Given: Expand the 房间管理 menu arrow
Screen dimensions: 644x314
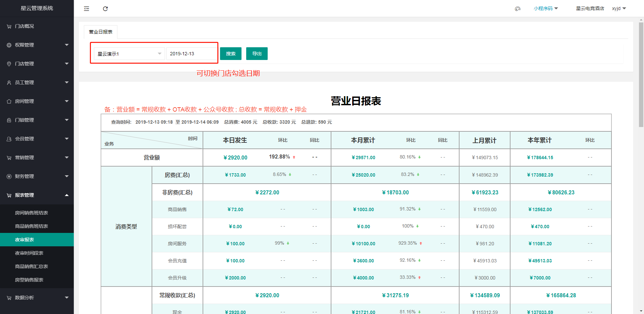Looking at the screenshot, I should (67, 101).
